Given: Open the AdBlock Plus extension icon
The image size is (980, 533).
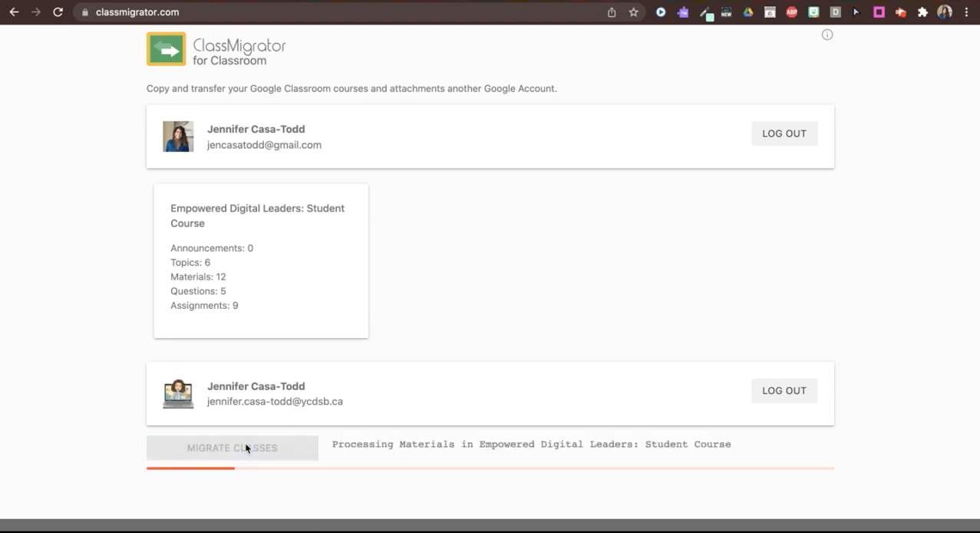Looking at the screenshot, I should [x=791, y=12].
